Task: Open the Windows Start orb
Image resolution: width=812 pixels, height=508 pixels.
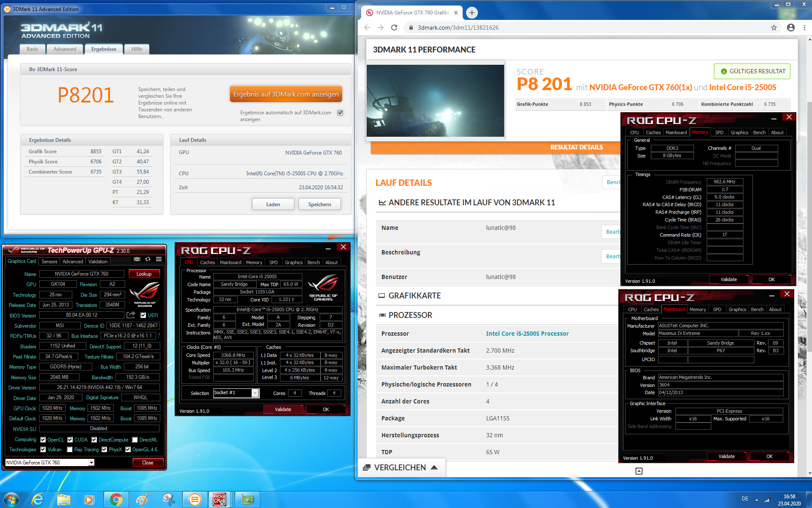Action: [x=11, y=500]
